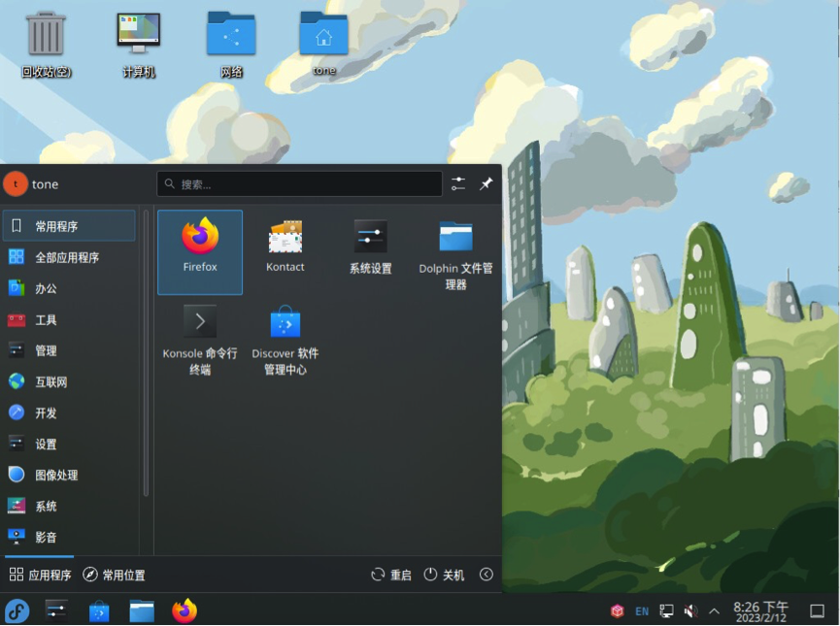Image resolution: width=840 pixels, height=626 pixels.
Task: Open Dolphin file manager from taskbar
Action: coord(142,610)
